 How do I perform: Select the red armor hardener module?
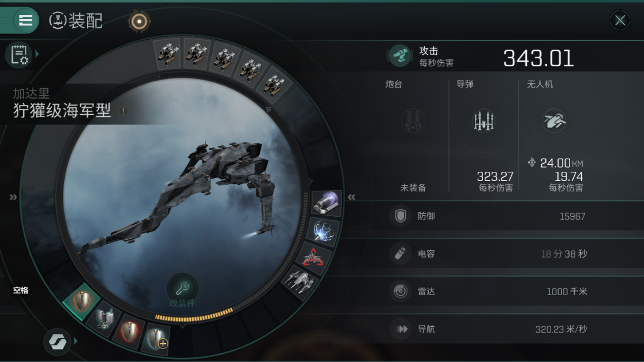tap(130, 331)
